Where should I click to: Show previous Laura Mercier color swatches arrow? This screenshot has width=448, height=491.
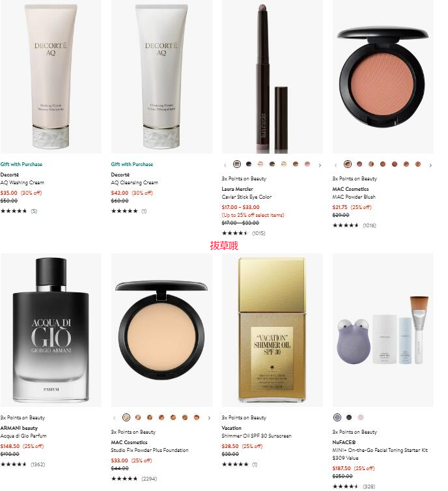coord(225,165)
